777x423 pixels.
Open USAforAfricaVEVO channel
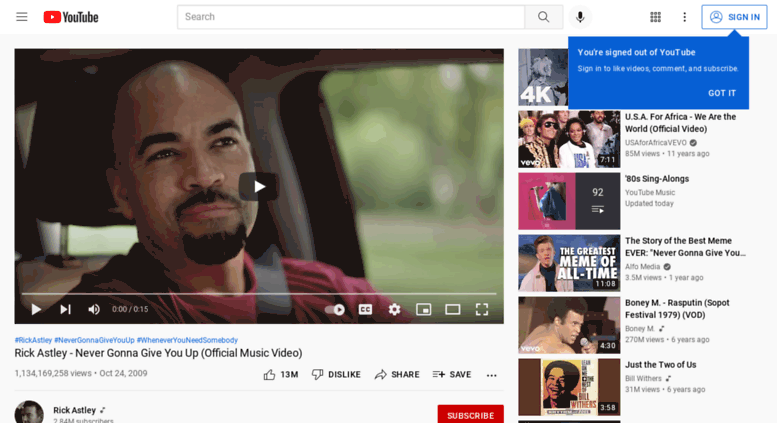coord(656,143)
